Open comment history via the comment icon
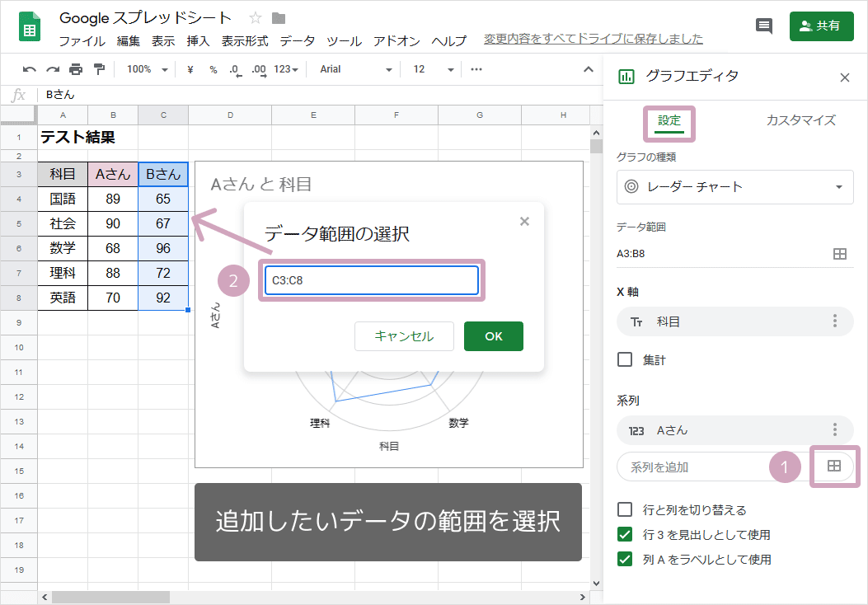This screenshot has height=605, width=868. click(x=763, y=26)
